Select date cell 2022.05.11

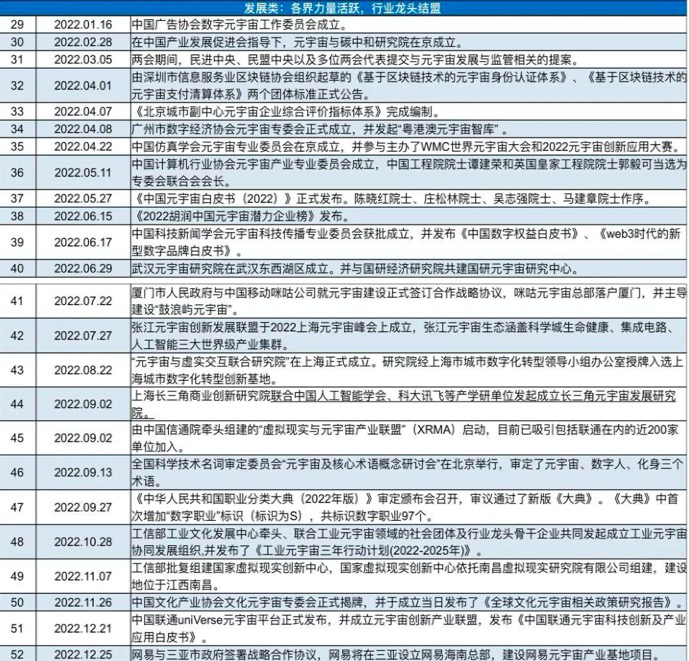(83, 172)
